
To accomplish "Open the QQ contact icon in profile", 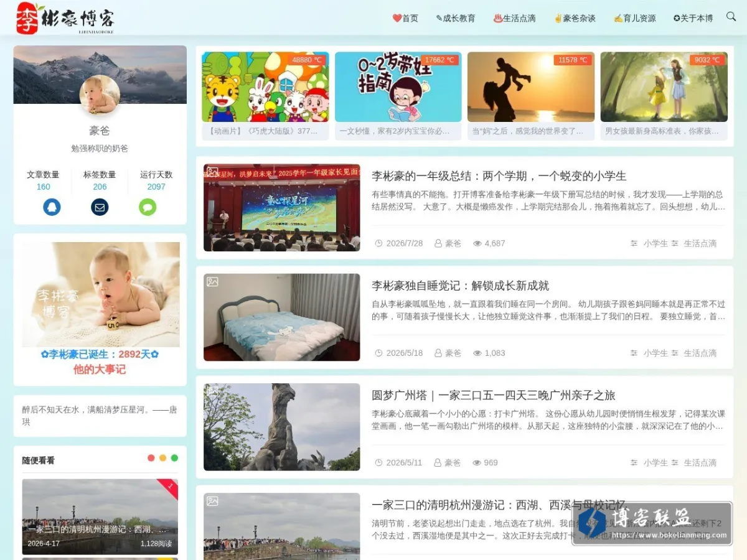I will 52,207.
